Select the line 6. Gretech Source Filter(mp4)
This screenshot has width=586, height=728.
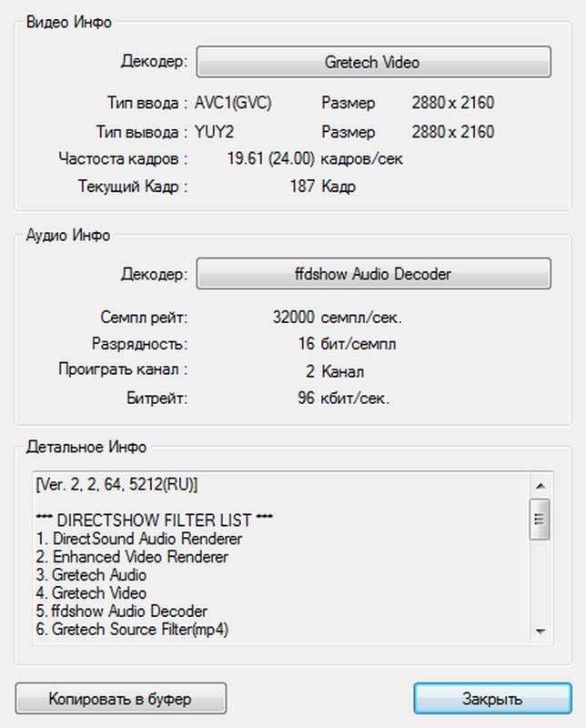[x=132, y=629]
